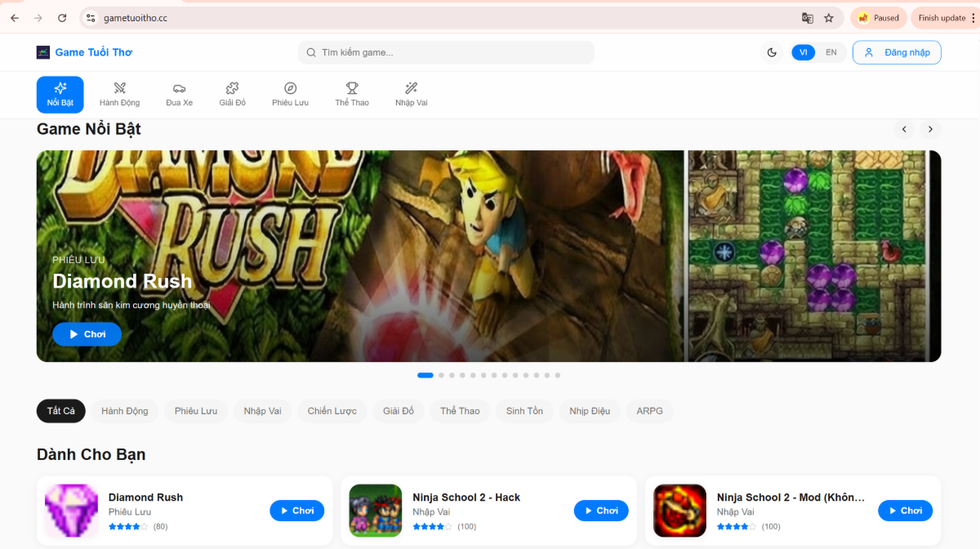Click the Nhập Vai role-play icon
Image resolution: width=980 pixels, height=549 pixels.
point(411,89)
